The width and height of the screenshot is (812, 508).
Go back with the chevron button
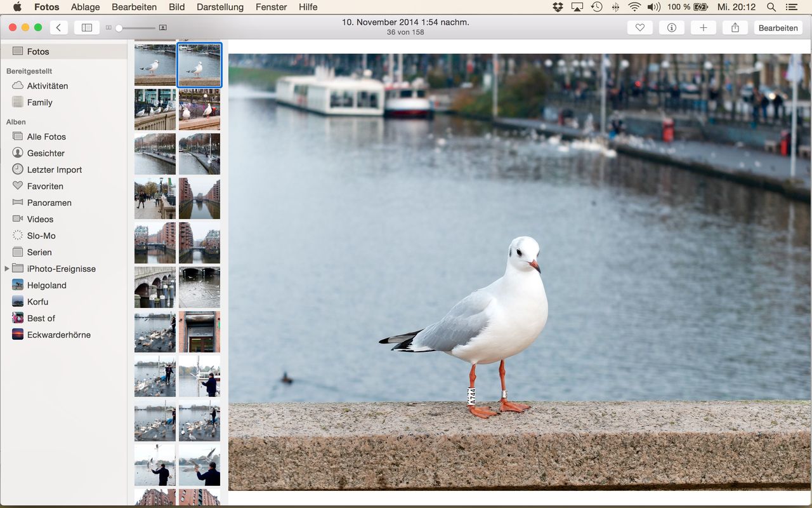[x=58, y=27]
